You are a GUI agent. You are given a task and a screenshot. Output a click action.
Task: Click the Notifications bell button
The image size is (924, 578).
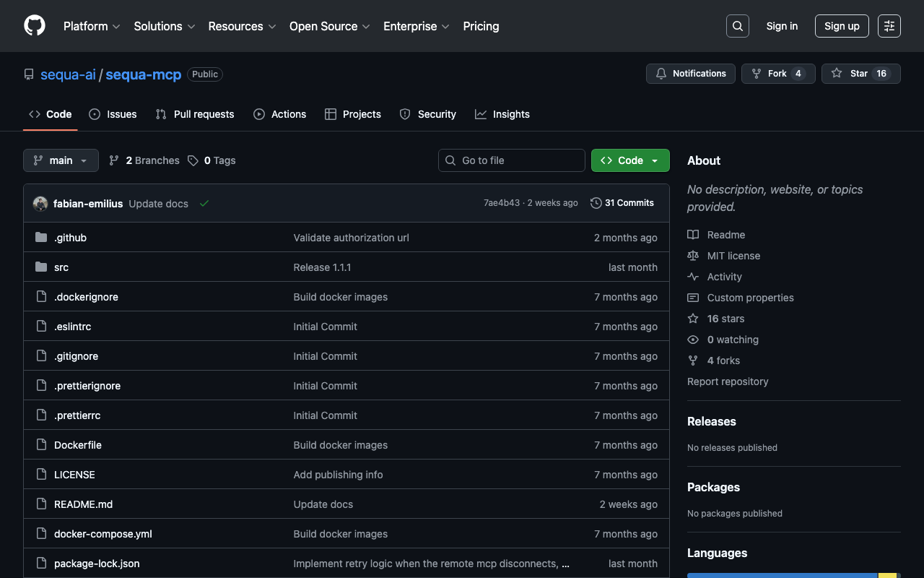coord(691,74)
